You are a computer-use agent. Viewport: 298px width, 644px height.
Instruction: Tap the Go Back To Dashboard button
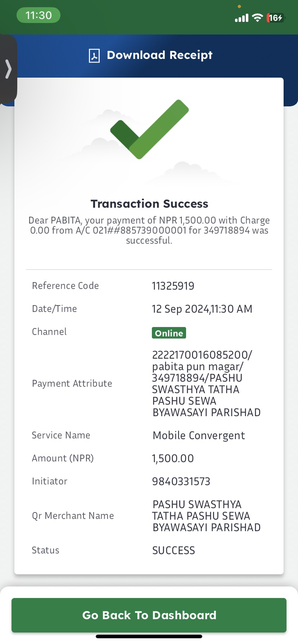coord(149,615)
